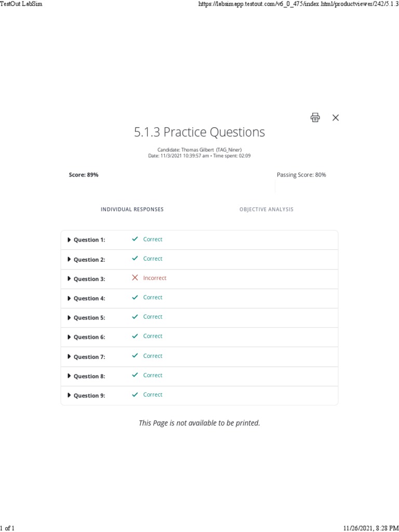Expand Question 5 arrow
This screenshot has height=532, width=399.
tap(69, 317)
